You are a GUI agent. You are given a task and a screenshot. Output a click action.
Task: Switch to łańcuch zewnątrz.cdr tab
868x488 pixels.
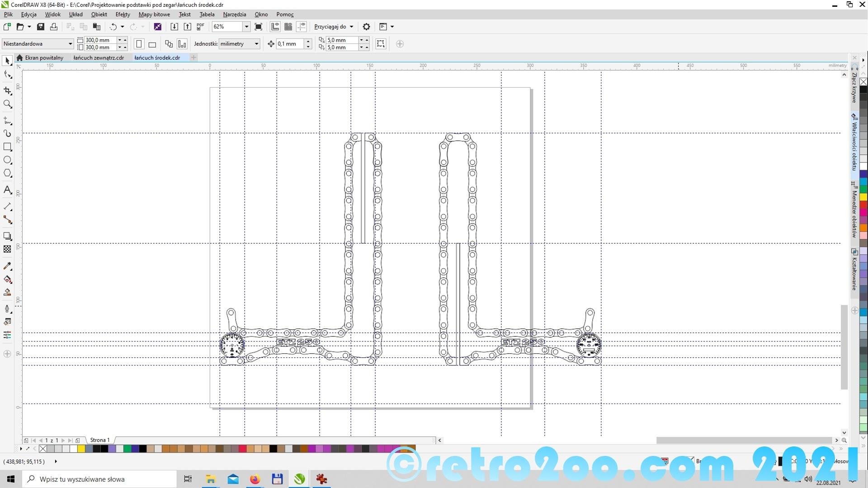(x=99, y=58)
